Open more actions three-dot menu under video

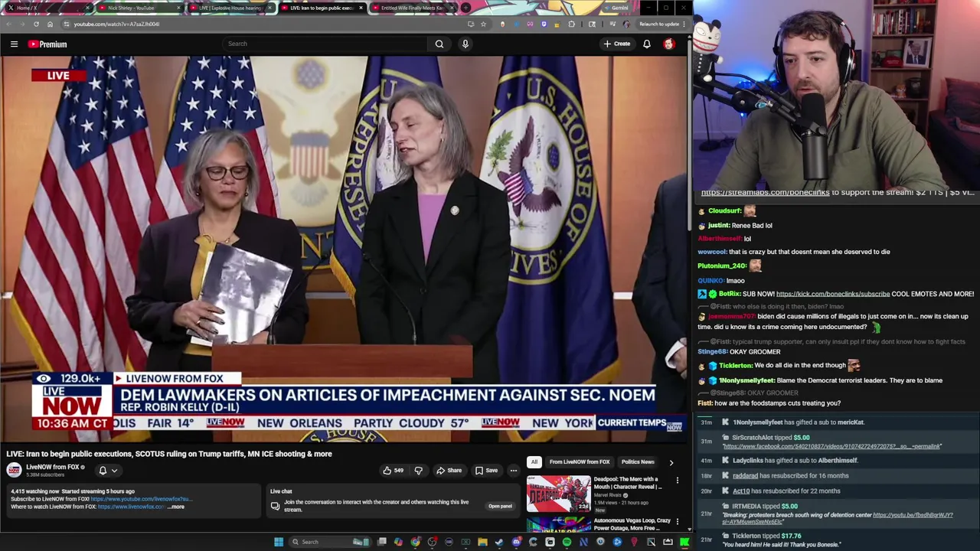[514, 471]
